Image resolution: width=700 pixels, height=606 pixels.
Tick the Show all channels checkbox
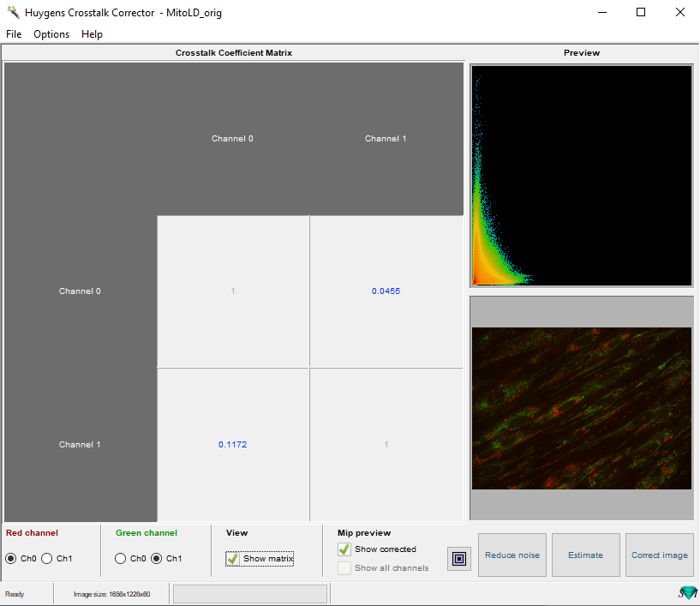(344, 567)
